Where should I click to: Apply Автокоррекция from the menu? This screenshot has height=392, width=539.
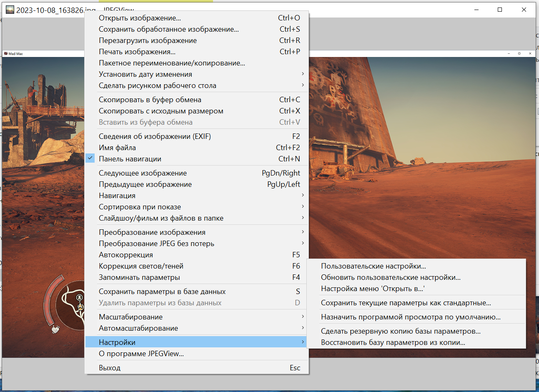pos(196,255)
